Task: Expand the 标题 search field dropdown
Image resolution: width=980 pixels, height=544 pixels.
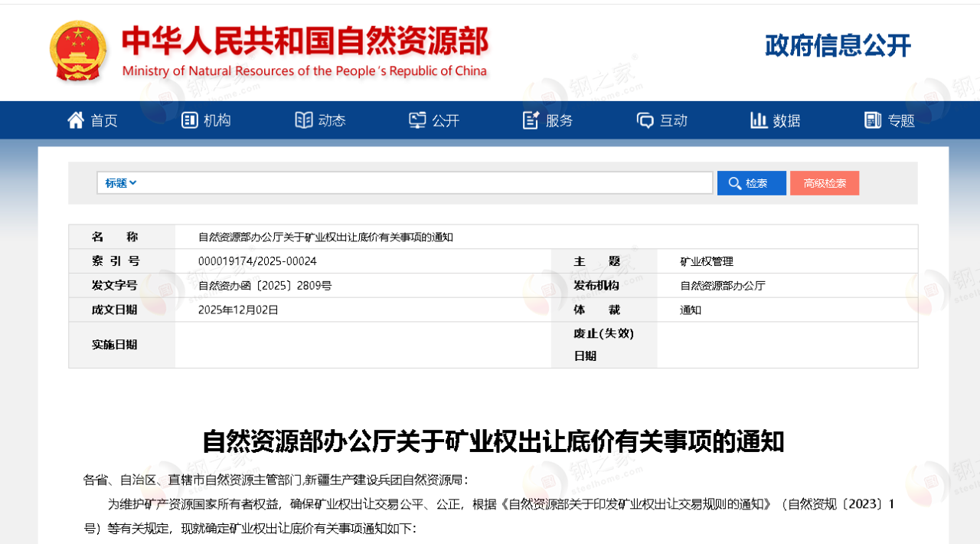Action: [x=121, y=183]
